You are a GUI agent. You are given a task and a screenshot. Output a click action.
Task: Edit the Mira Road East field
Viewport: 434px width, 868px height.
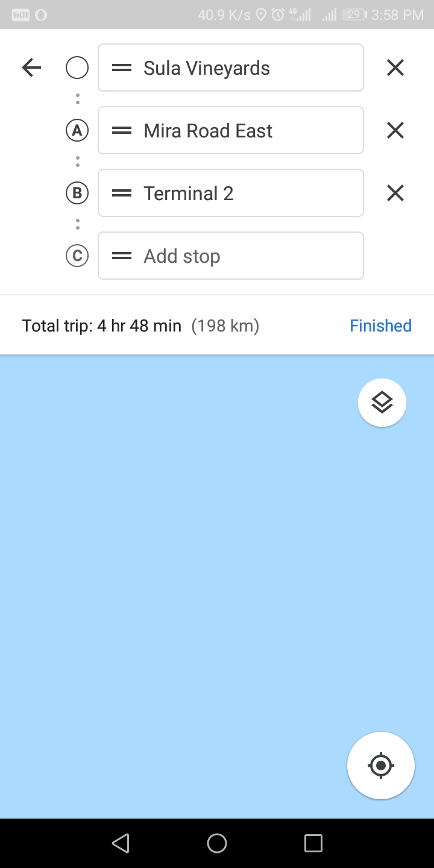click(x=231, y=130)
